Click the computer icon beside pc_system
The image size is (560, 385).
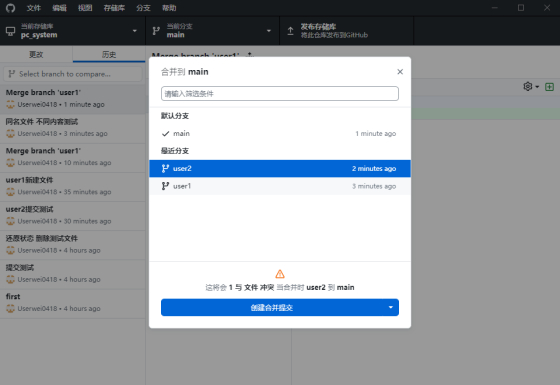tap(10, 31)
